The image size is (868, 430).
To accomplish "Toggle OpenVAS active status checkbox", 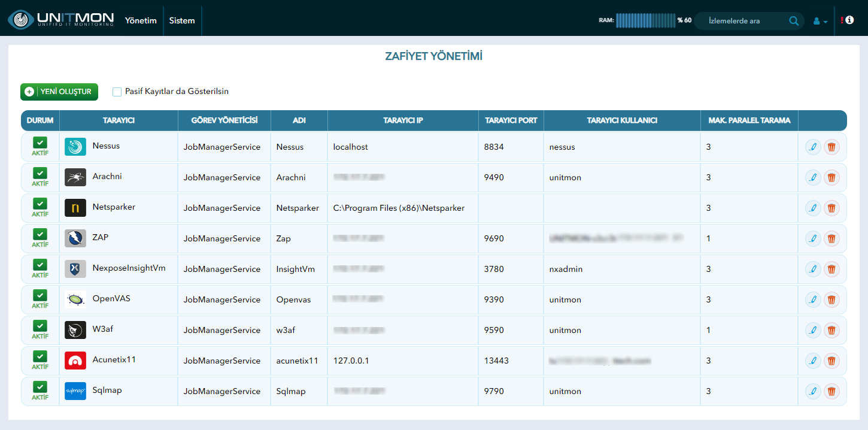I will [x=40, y=295].
